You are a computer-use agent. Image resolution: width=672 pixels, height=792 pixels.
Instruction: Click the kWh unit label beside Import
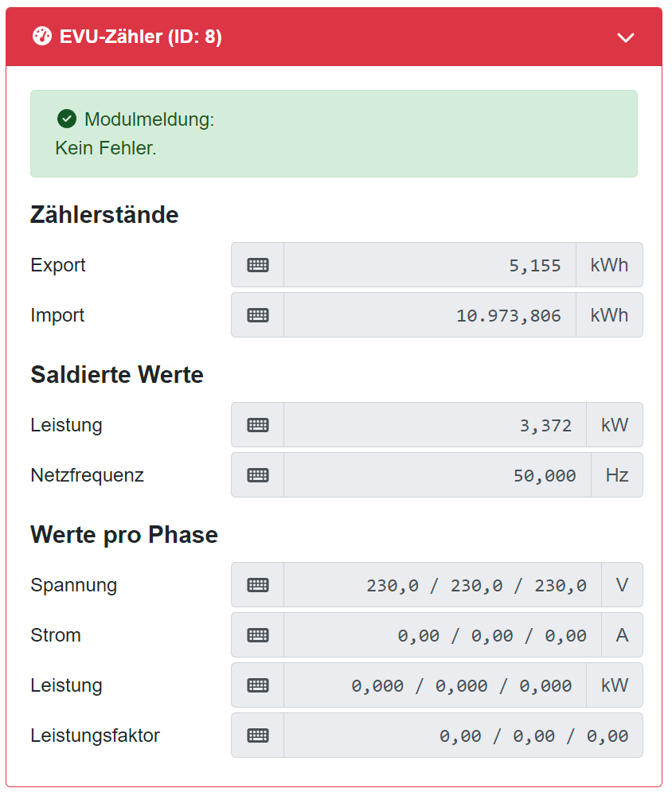point(609,315)
